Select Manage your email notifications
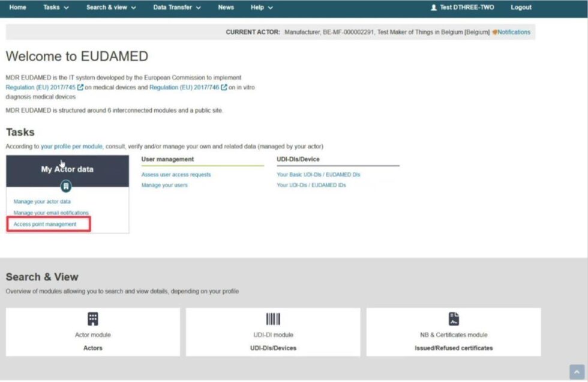Screen dimensions: 588x382 [52, 213]
